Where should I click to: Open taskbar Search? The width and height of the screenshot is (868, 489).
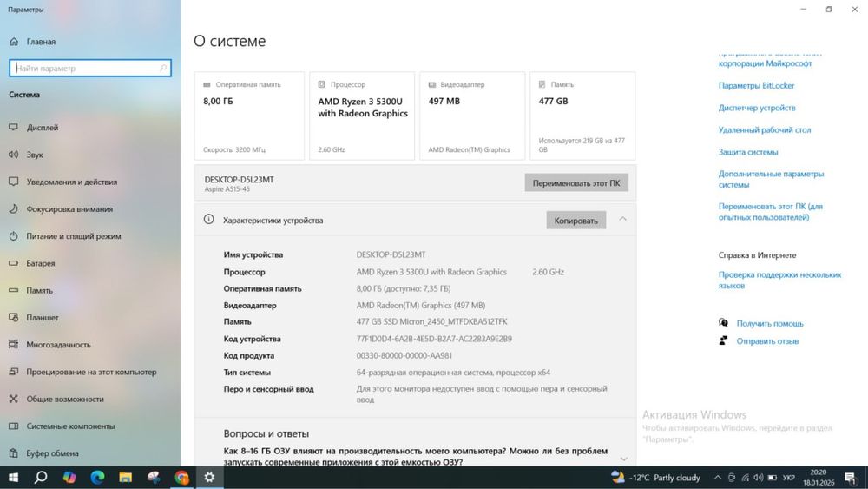[x=41, y=478]
